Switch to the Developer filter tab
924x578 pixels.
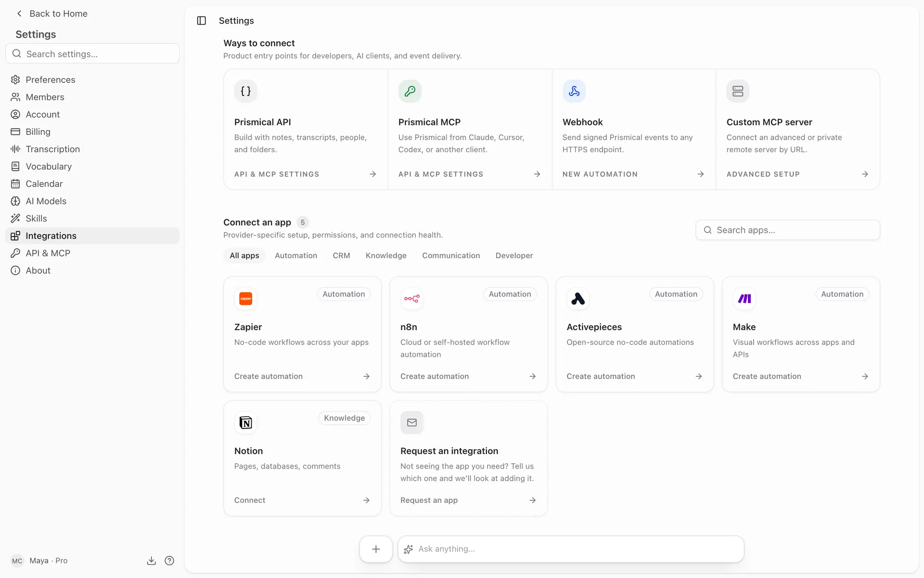pos(514,256)
